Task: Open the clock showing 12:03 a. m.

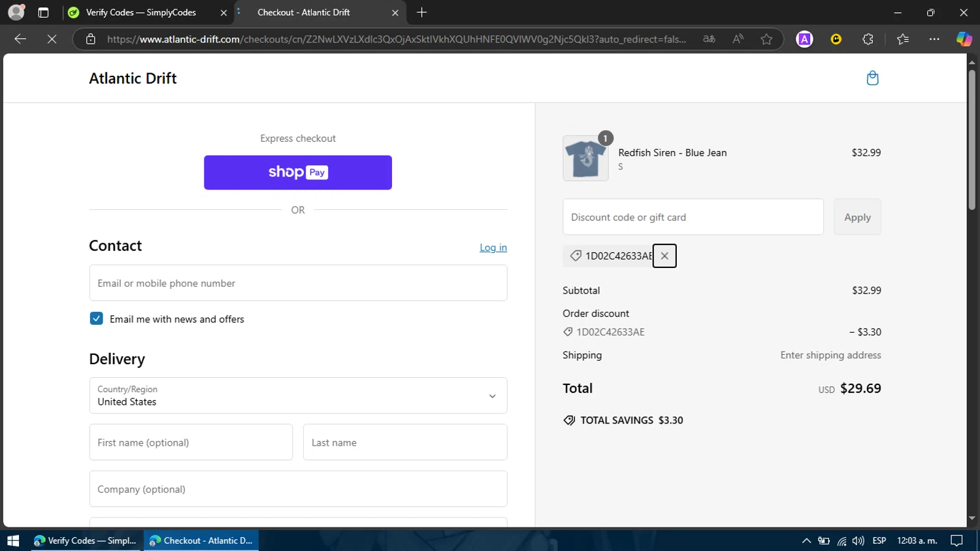Action: (917, 541)
